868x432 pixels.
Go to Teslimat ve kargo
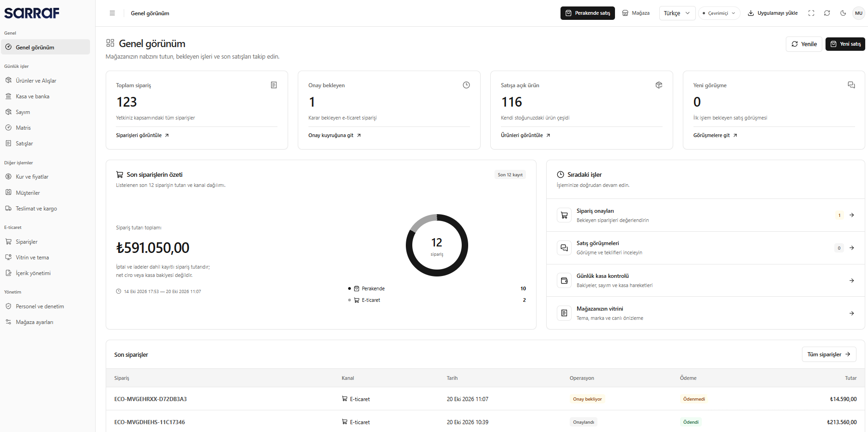pos(46,208)
